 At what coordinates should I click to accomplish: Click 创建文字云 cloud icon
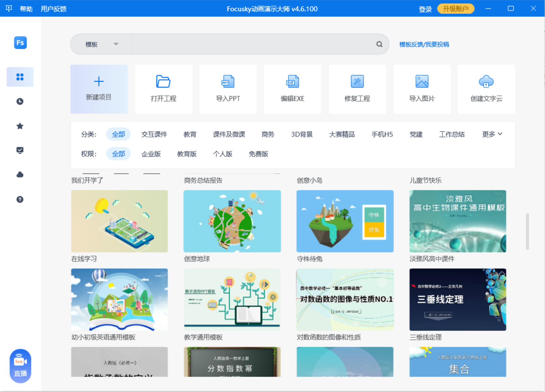click(x=486, y=81)
